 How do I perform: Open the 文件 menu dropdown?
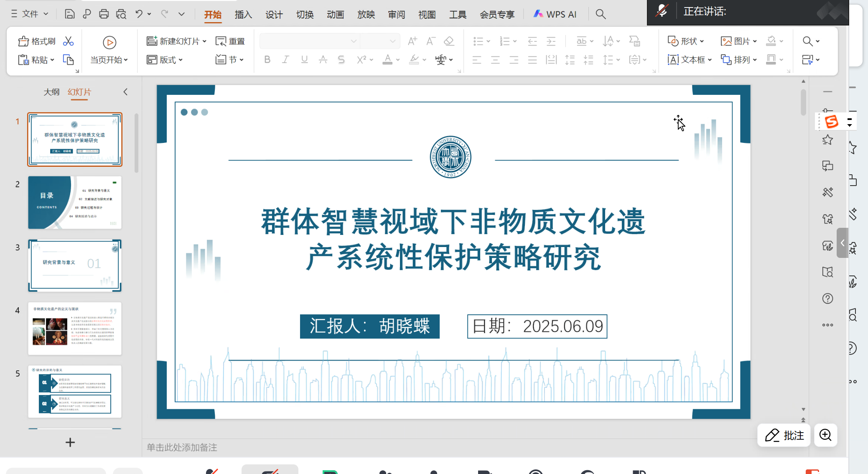[x=30, y=14]
